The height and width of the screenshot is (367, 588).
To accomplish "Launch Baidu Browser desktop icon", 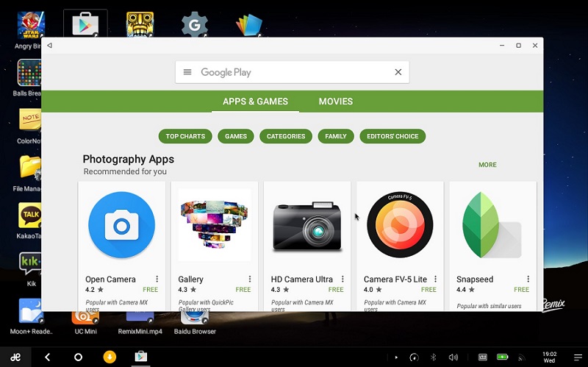I will point(195,318).
